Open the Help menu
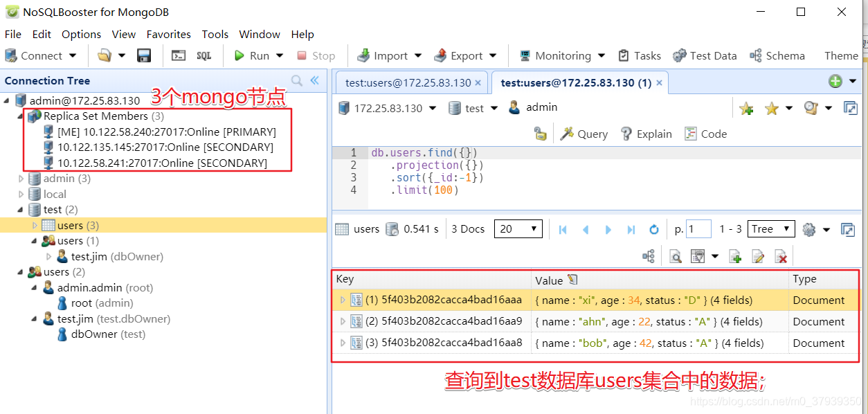Viewport: 868px width, 414px height. (302, 34)
